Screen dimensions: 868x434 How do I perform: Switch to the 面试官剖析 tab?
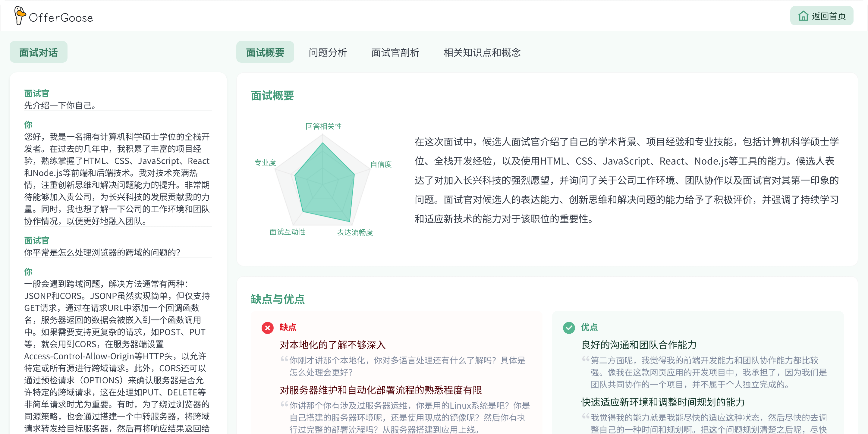[x=395, y=52]
